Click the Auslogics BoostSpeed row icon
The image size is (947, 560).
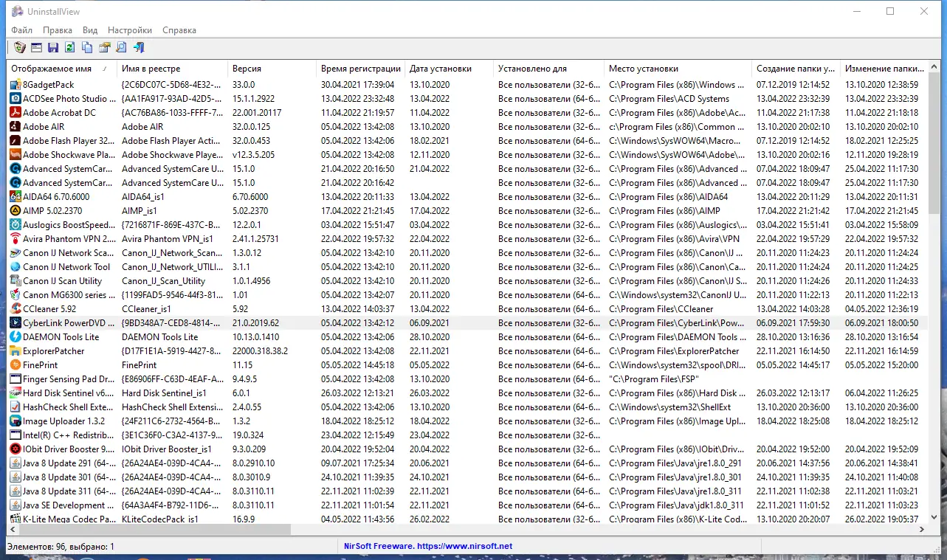(x=16, y=225)
